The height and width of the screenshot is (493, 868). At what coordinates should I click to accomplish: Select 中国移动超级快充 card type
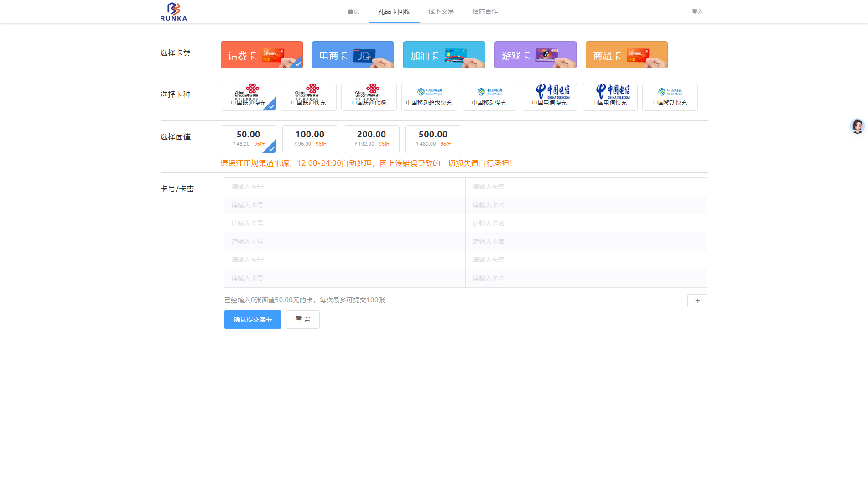429,97
